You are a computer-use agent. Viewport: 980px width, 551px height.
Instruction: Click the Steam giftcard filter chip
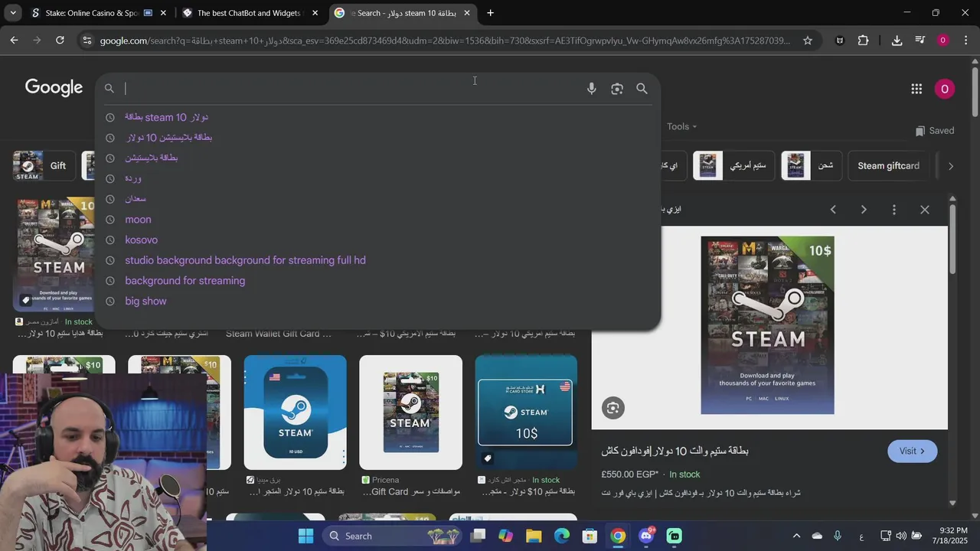tap(888, 166)
